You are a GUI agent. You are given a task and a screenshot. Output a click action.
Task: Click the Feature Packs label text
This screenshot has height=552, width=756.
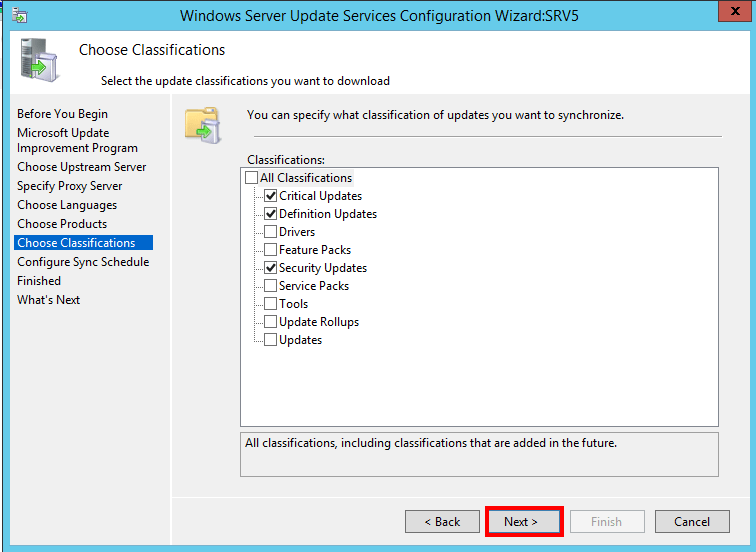[315, 250]
